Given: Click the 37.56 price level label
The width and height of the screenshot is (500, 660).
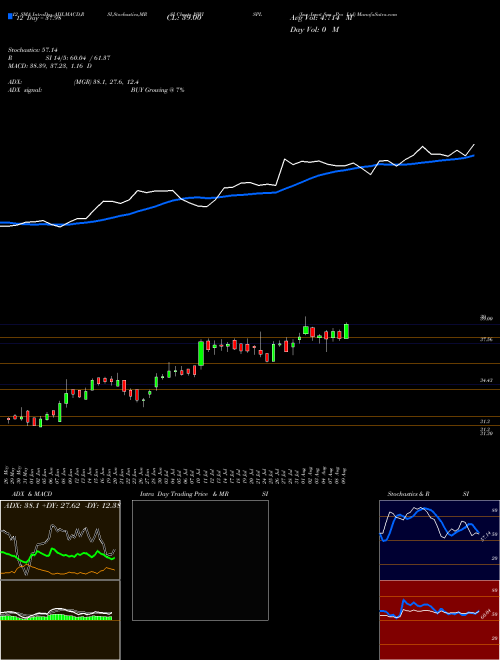Looking at the screenshot, I should pos(486,339).
